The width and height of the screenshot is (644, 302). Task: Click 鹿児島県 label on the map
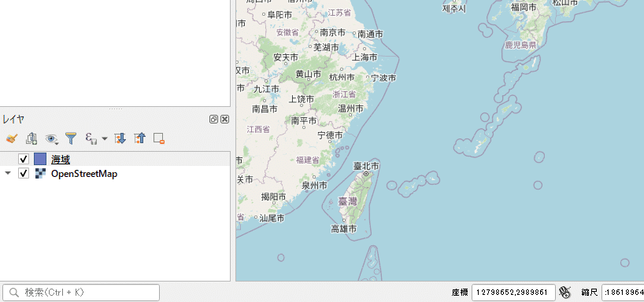[x=521, y=46]
